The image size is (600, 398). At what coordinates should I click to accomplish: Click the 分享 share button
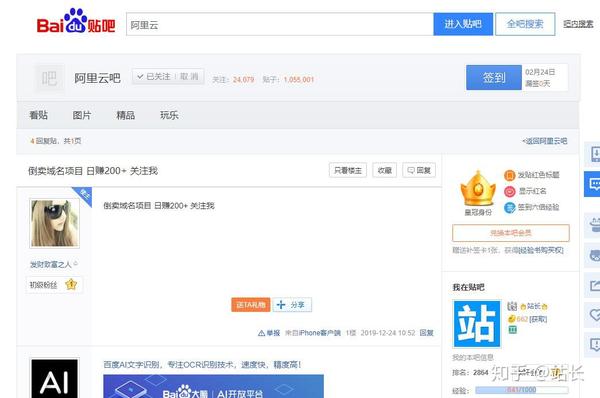292,305
